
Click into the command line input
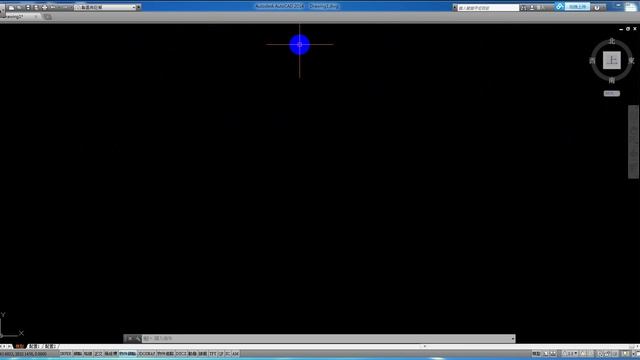[x=327, y=338]
